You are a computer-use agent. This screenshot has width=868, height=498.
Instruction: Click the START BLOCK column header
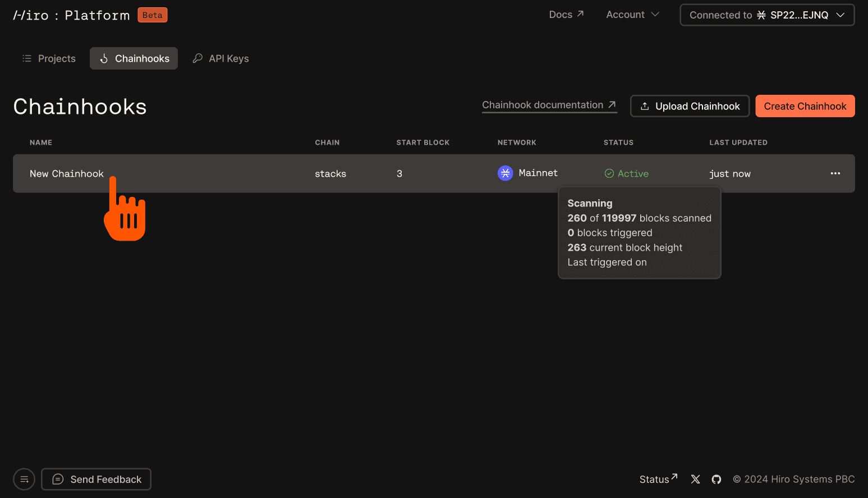pos(423,142)
